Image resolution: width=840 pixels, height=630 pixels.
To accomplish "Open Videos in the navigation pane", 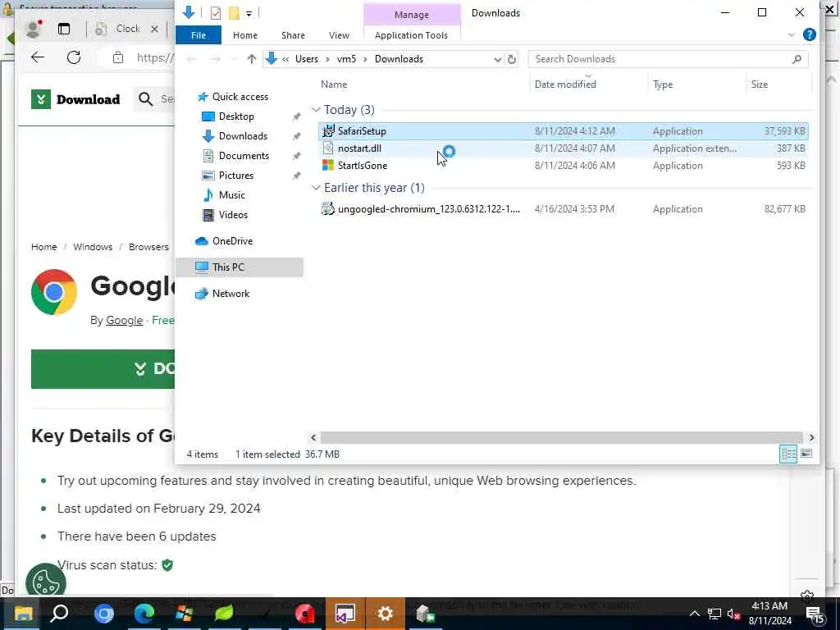I will [233, 215].
